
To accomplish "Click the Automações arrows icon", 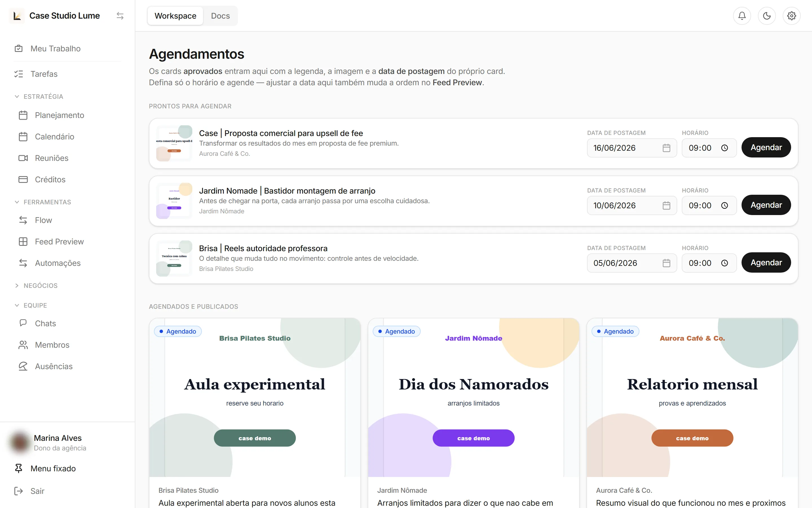I will [23, 263].
